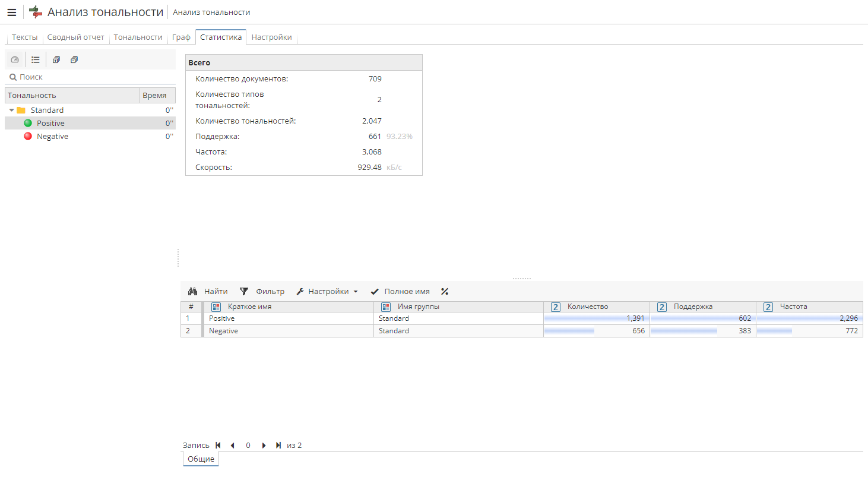Collapse all tree nodes icon
Screen dimensions: 868x483
(74, 60)
